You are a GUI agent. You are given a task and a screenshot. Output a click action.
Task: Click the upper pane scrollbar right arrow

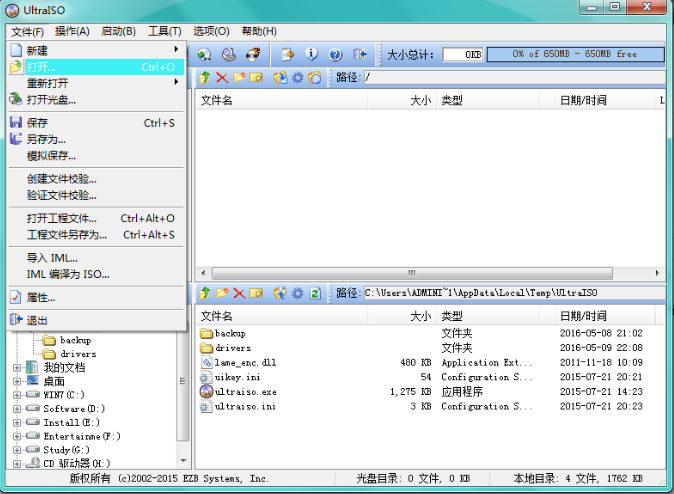click(x=657, y=273)
